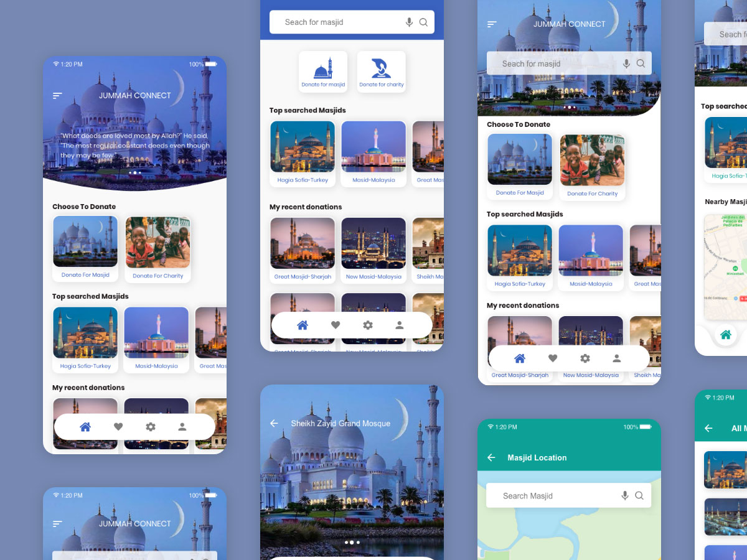This screenshot has height=560, width=747.
Task: Tap Home icon on the Allah-quote home screen
Action: pos(85,427)
